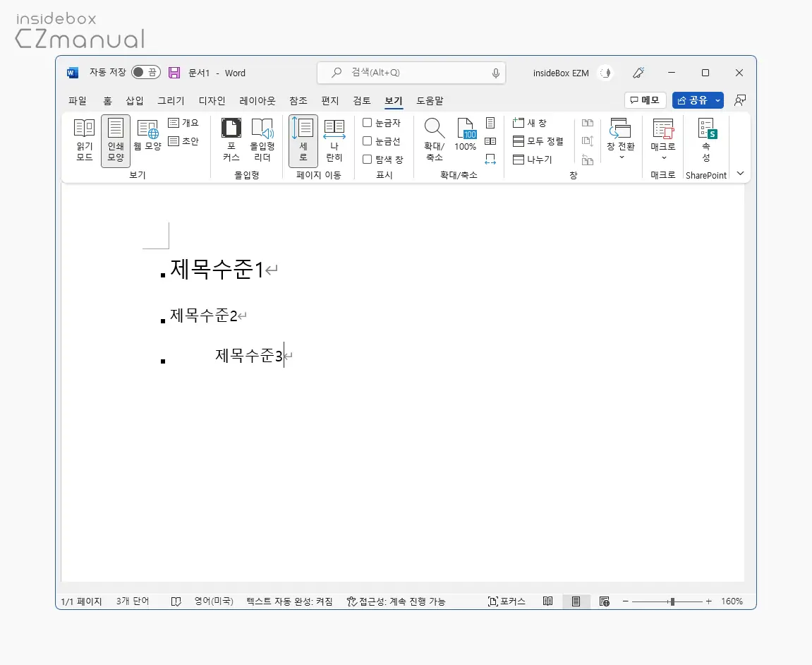Activate Focus (포커스) immersive mode in ribbon
812x665 pixels.
point(231,140)
